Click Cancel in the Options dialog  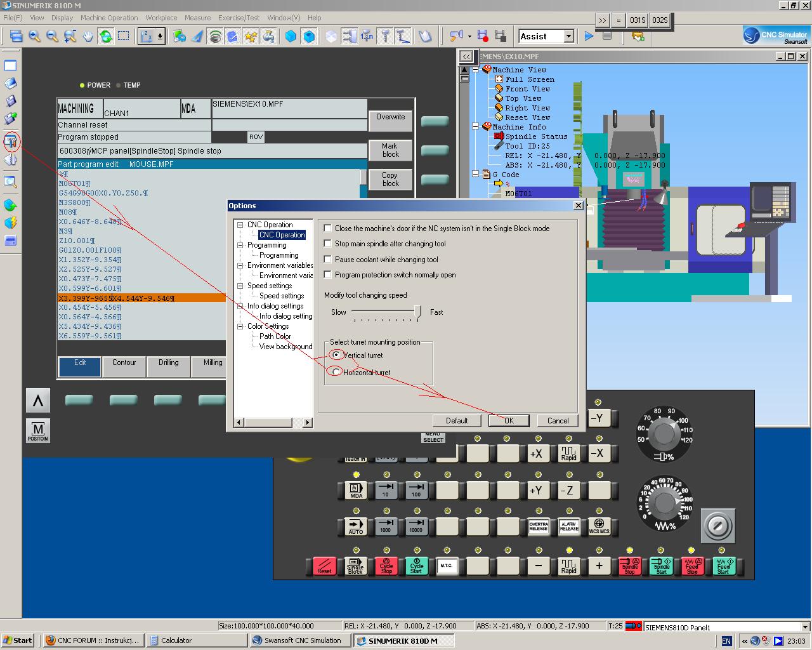[558, 421]
